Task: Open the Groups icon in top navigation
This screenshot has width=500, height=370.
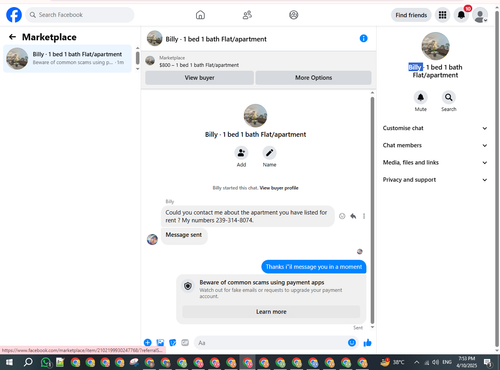Action: pos(294,15)
